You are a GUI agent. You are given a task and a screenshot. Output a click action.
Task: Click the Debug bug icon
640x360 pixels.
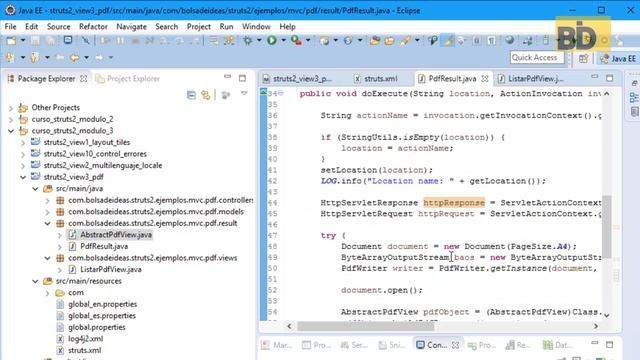(247, 40)
